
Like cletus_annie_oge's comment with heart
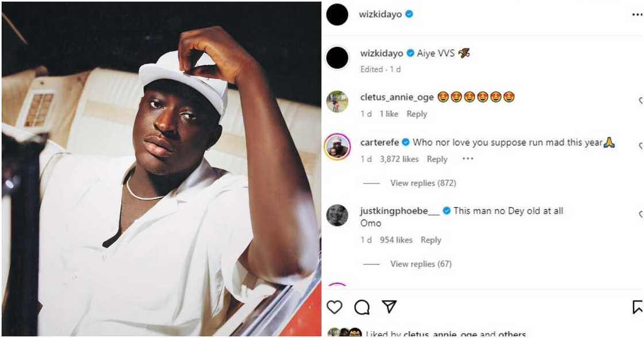pos(641,102)
